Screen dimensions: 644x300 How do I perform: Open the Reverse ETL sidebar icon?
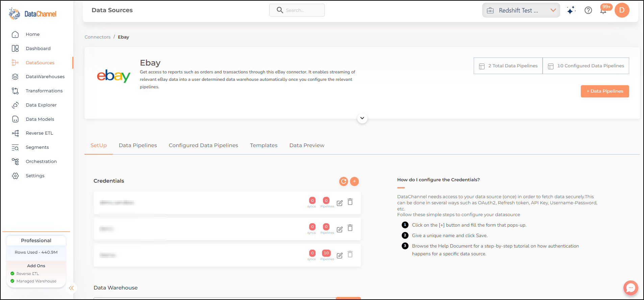pos(15,133)
